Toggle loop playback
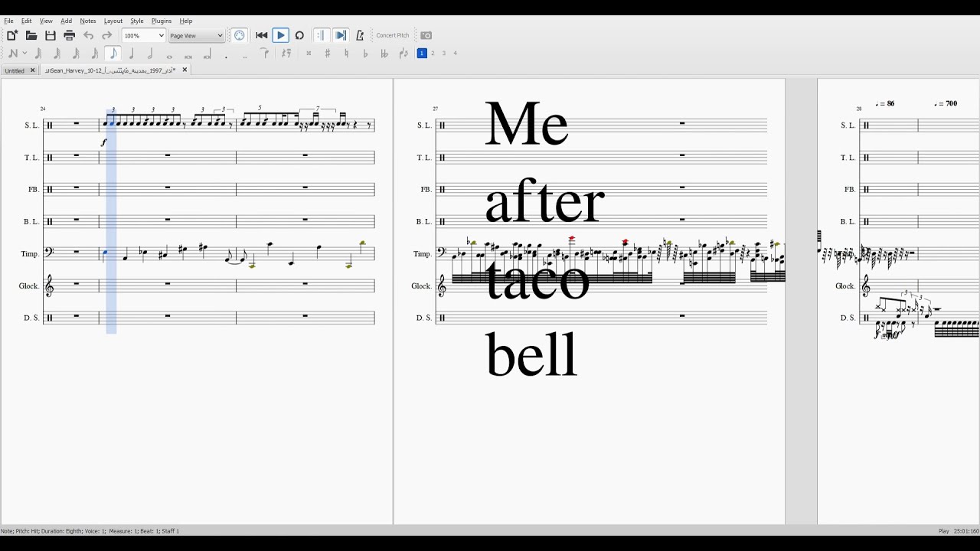Screen dimensions: 980x551 (299, 35)
